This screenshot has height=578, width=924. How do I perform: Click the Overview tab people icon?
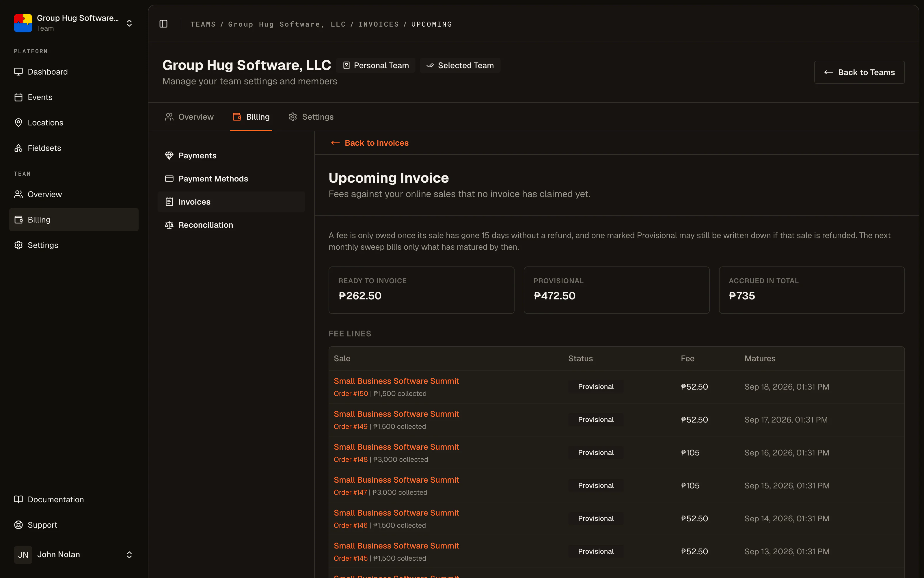tap(169, 116)
